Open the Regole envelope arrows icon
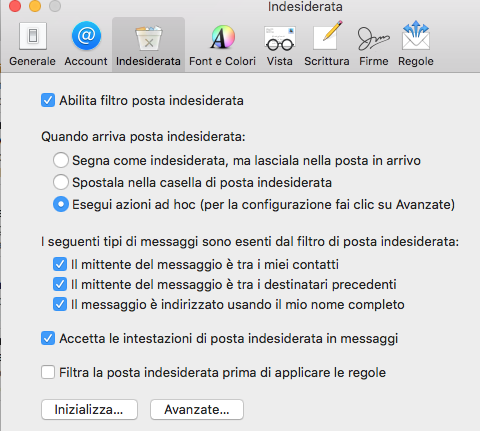The height and width of the screenshot is (431, 480). 416,36
